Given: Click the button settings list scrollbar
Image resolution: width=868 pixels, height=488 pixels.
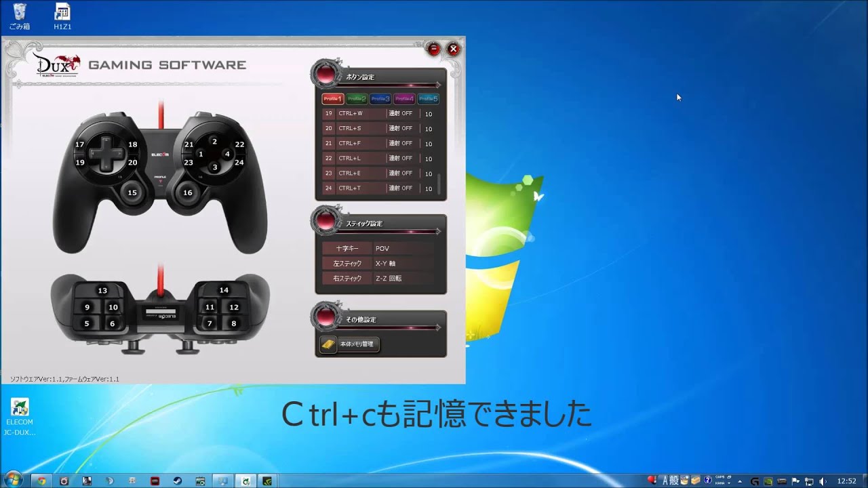Looking at the screenshot, I should coord(439,183).
